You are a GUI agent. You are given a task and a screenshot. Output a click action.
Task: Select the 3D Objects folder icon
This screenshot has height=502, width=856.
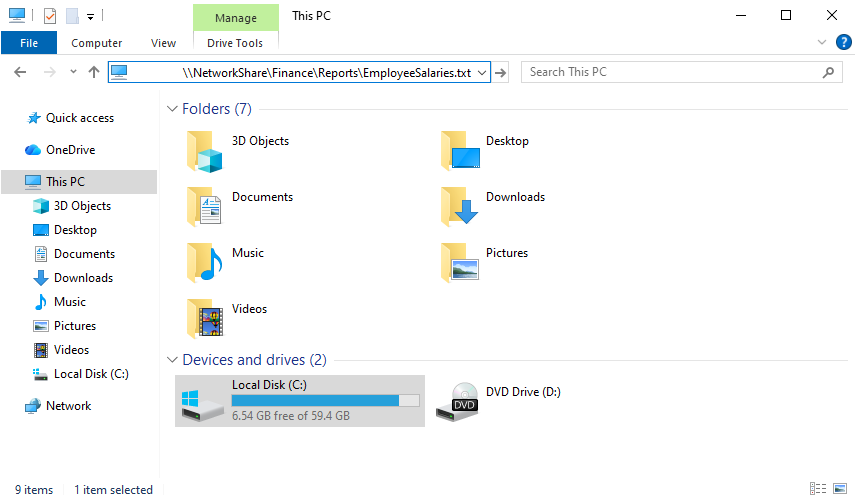click(x=204, y=152)
